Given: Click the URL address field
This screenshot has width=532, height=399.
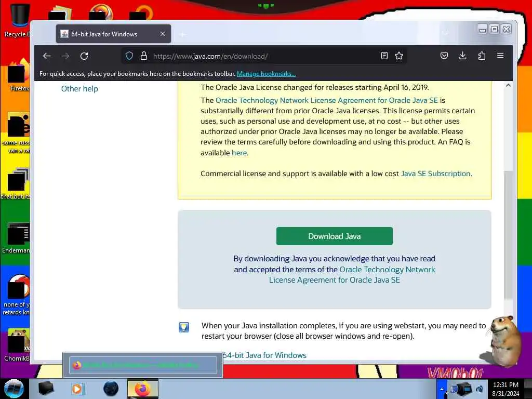Looking at the screenshot, I should coord(263,56).
